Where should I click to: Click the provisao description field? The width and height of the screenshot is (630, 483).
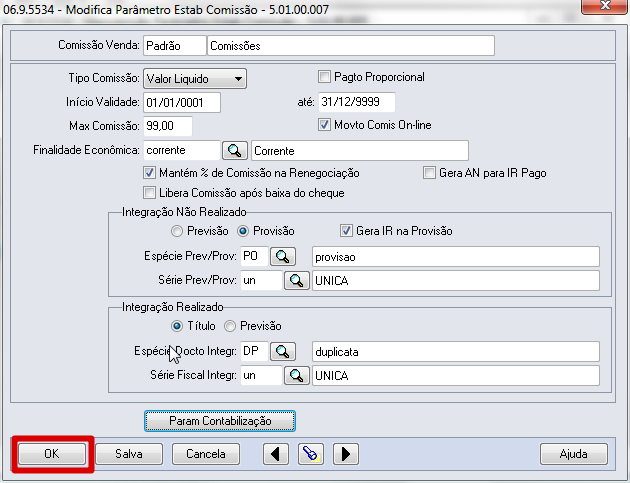(x=456, y=257)
